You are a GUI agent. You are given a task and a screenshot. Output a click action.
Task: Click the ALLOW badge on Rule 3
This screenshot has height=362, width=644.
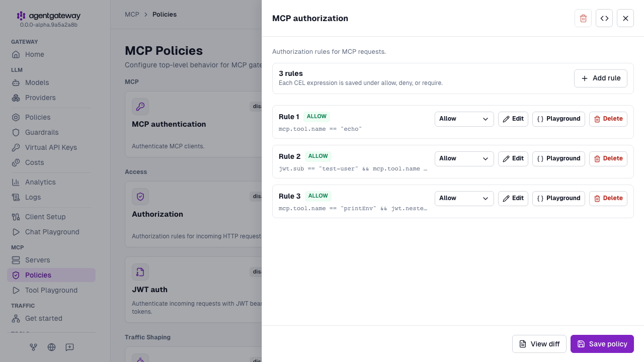[318, 196]
